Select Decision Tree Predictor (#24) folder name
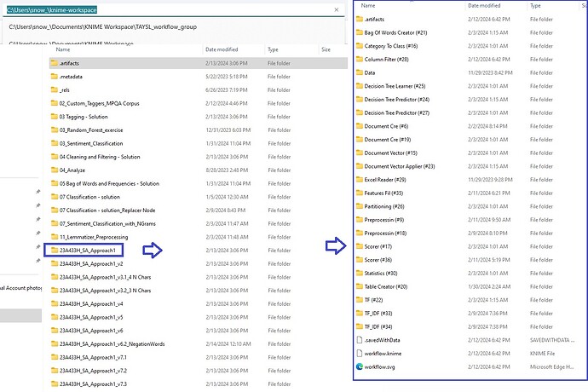588x392 pixels. [397, 100]
